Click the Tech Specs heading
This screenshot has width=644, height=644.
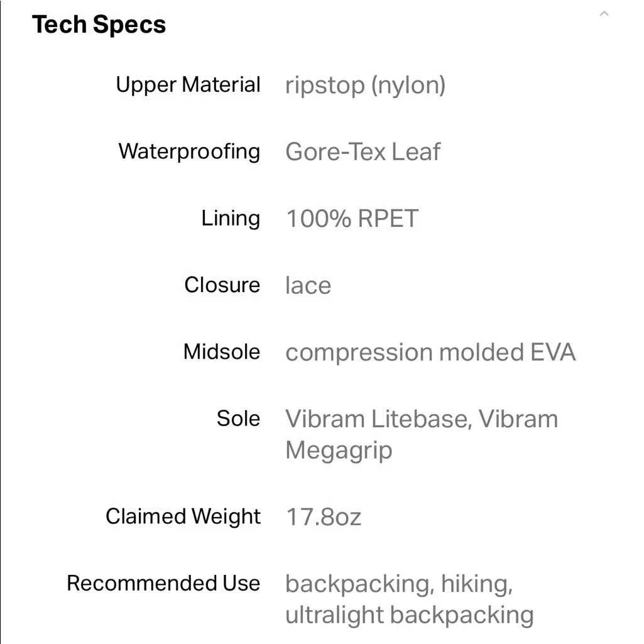point(99,25)
